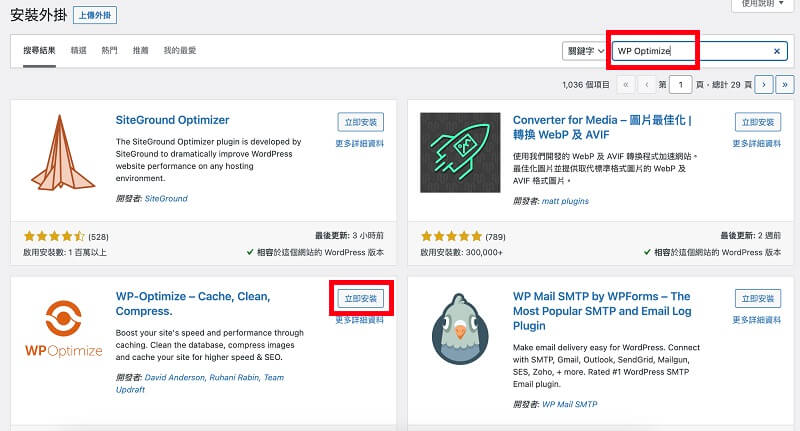Open the 關鍵字 search type dropdown
Image resolution: width=800 pixels, height=431 pixels.
pos(585,51)
